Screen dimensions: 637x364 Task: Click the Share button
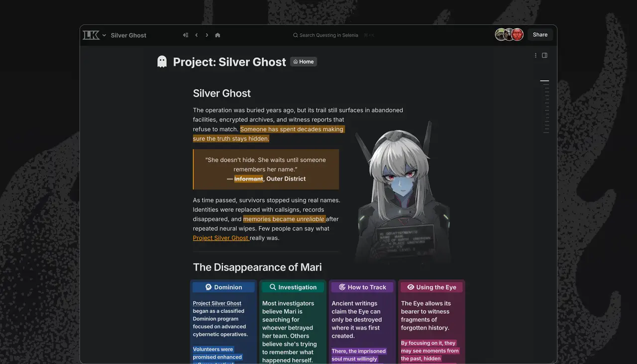coord(540,35)
